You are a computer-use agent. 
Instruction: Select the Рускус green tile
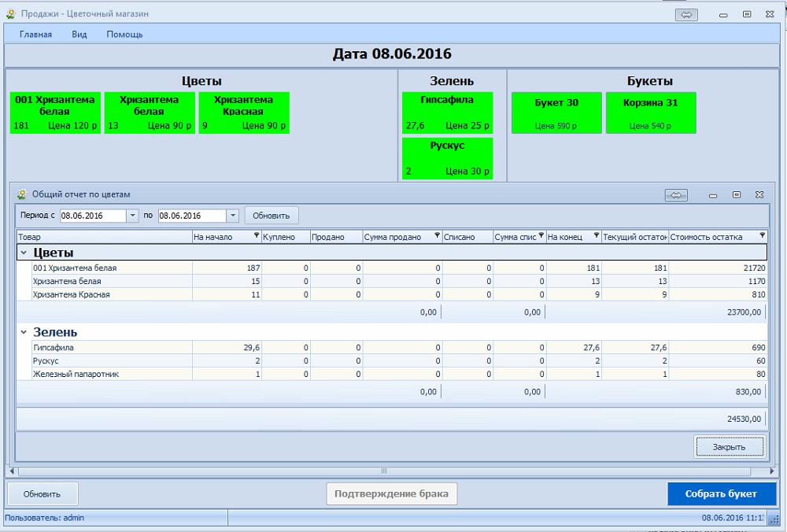(447, 158)
